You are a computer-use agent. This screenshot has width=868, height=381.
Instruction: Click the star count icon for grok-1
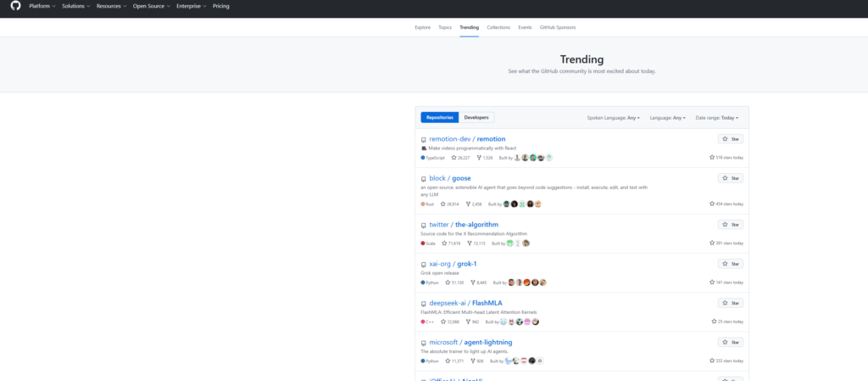(445, 283)
